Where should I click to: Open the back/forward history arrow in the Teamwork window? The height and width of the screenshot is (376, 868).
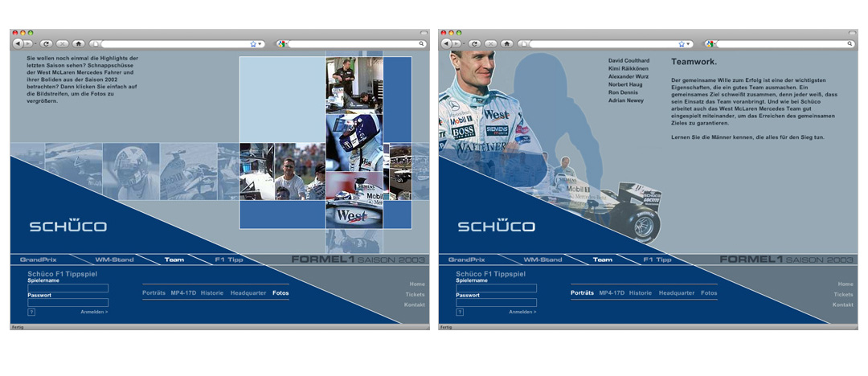coord(464,43)
